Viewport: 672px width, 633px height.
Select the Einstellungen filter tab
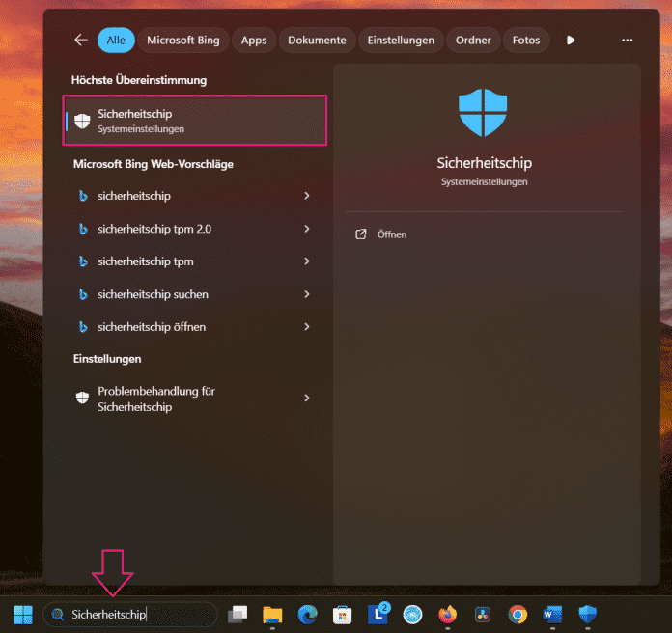(x=402, y=41)
